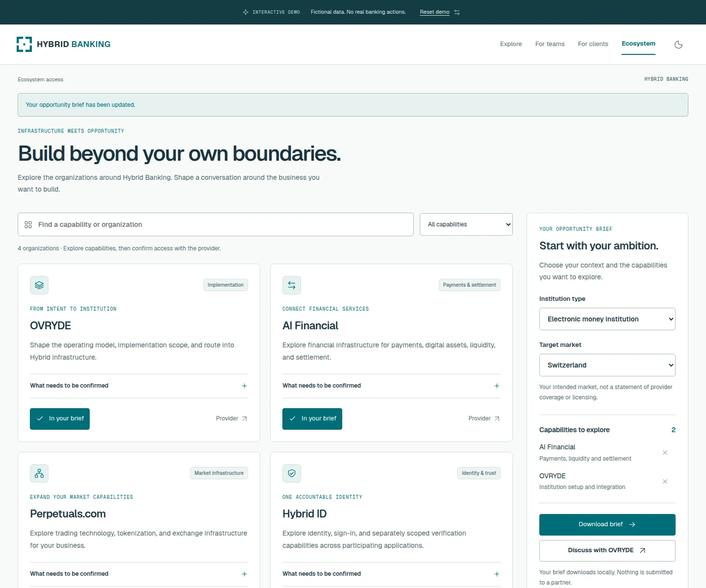Click the Ecosystem access breadcrumb text
The height and width of the screenshot is (588, 706).
click(x=41, y=79)
